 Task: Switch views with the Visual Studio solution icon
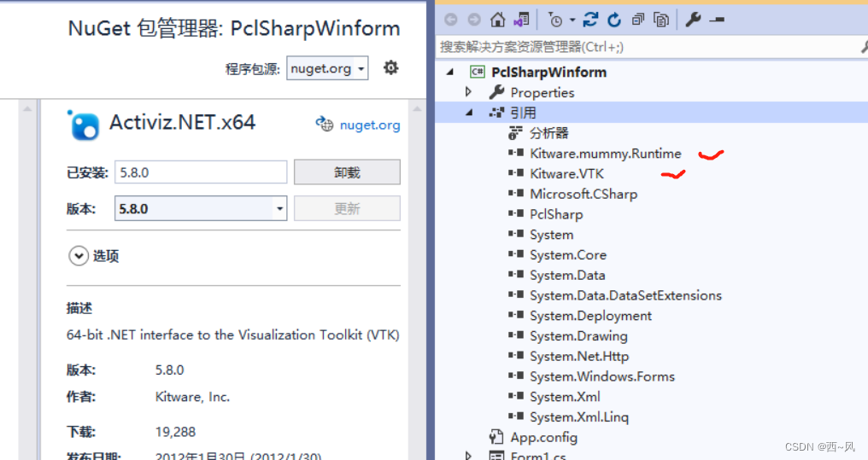click(x=521, y=20)
